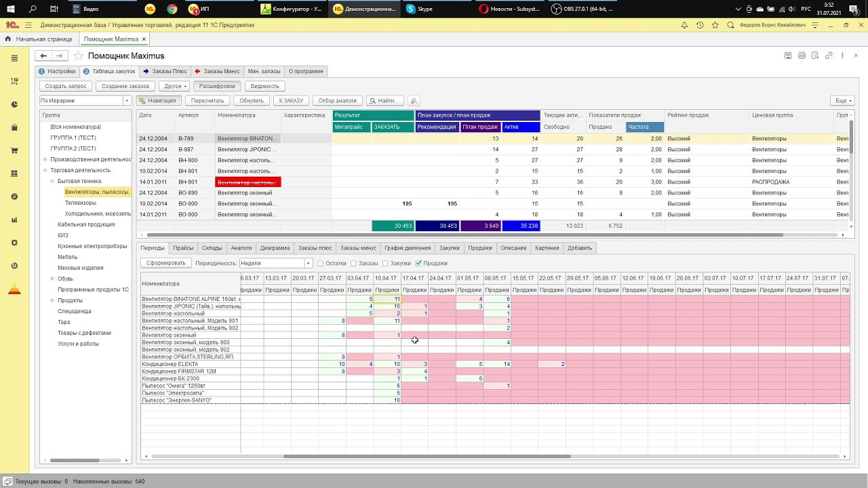Click the periods table horizontal scrollbar
This screenshot has width=868, height=488.
427,456
